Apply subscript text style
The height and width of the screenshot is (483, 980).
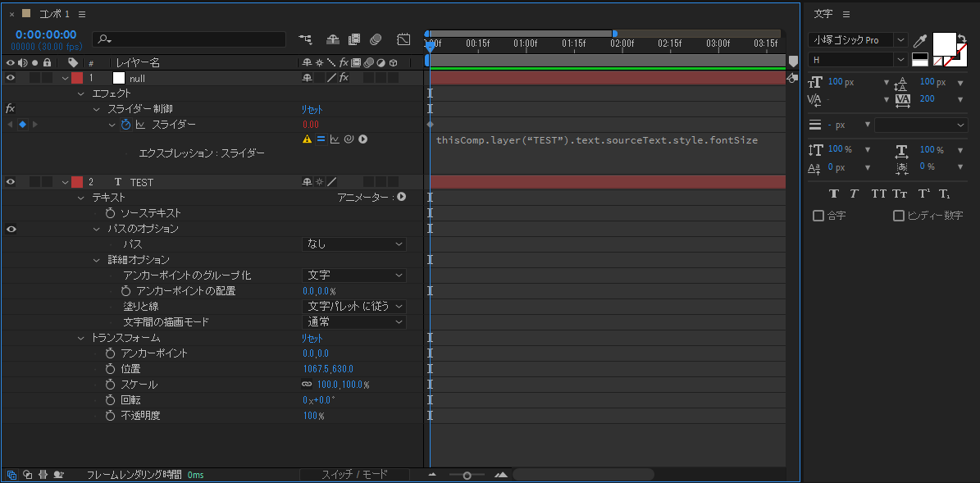tap(944, 194)
